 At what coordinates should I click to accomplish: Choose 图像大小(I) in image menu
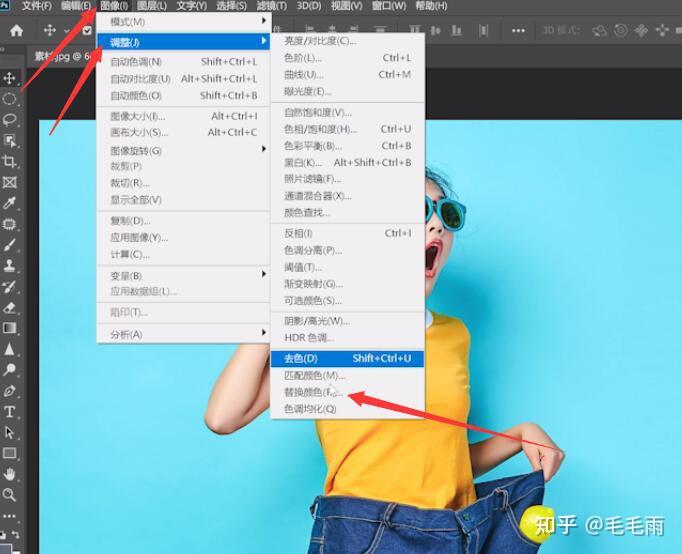184,116
